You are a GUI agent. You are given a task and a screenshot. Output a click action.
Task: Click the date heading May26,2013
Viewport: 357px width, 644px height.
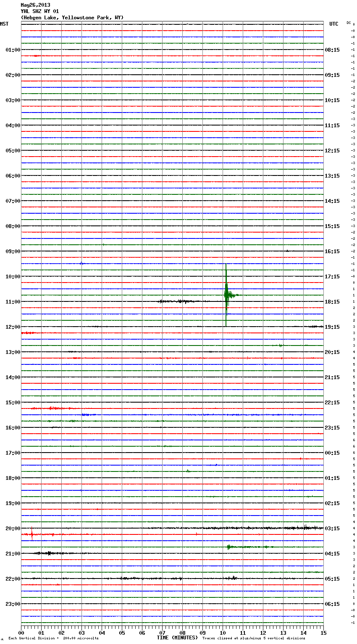point(35,5)
